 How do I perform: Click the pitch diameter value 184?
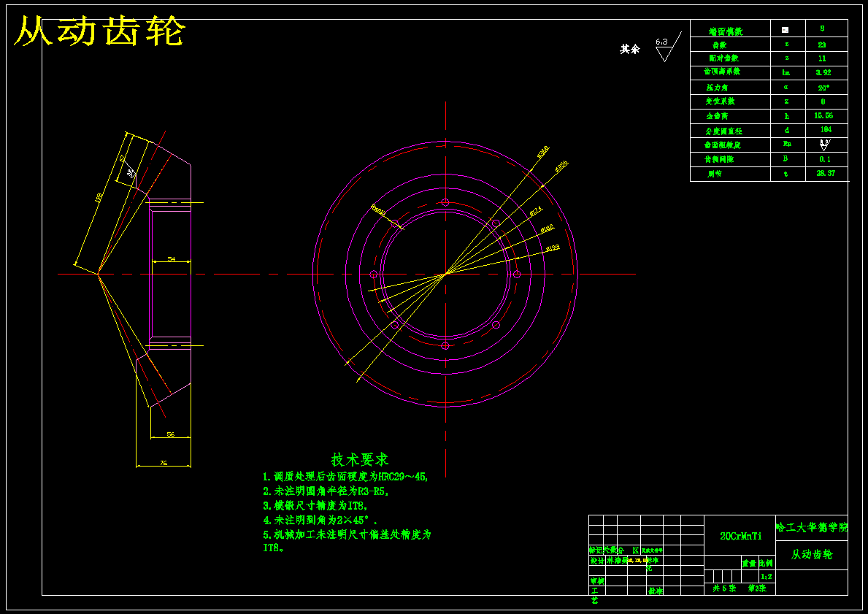(826, 129)
